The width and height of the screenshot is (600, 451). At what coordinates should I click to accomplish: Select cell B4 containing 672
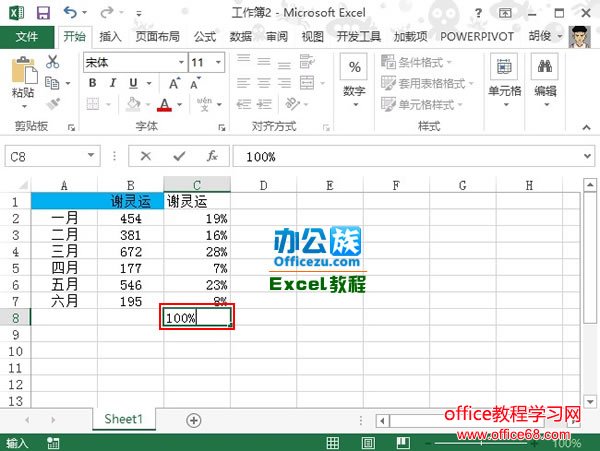(x=130, y=252)
